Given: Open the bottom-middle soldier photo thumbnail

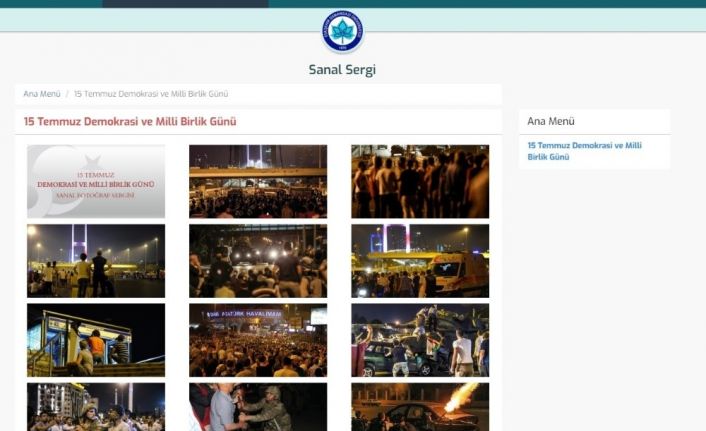Looking at the screenshot, I should tap(258, 407).
